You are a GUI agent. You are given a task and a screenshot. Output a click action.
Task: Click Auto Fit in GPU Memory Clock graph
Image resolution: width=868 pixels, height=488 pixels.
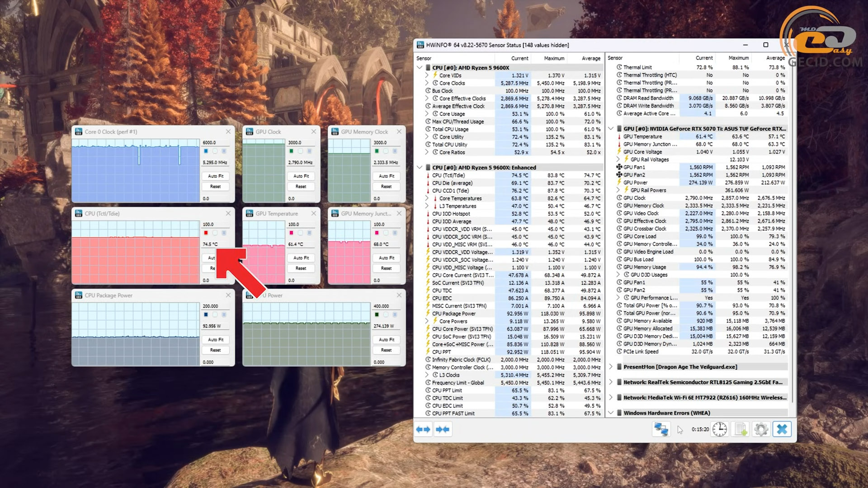point(387,176)
